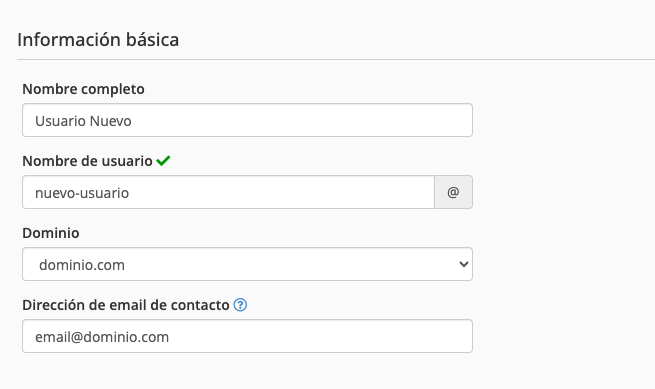Image resolution: width=655 pixels, height=389 pixels.
Task: Click the 'Información básica' section heading
Action: click(x=98, y=40)
